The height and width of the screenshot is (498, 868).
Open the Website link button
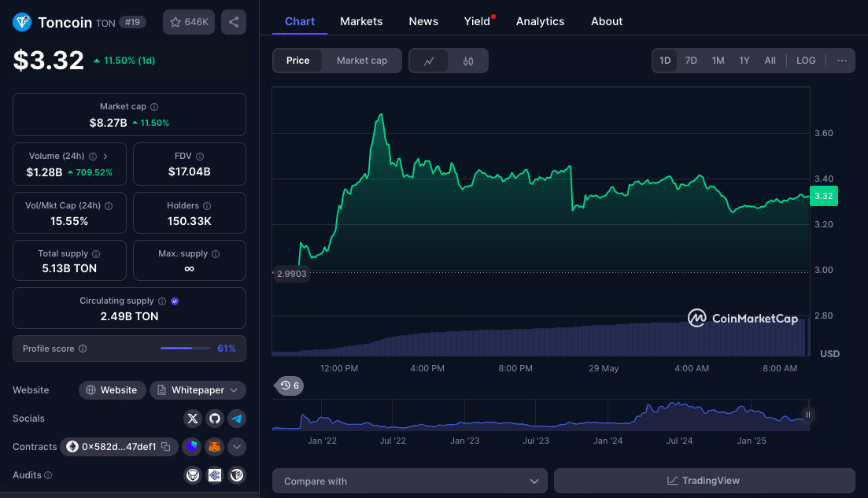click(113, 390)
